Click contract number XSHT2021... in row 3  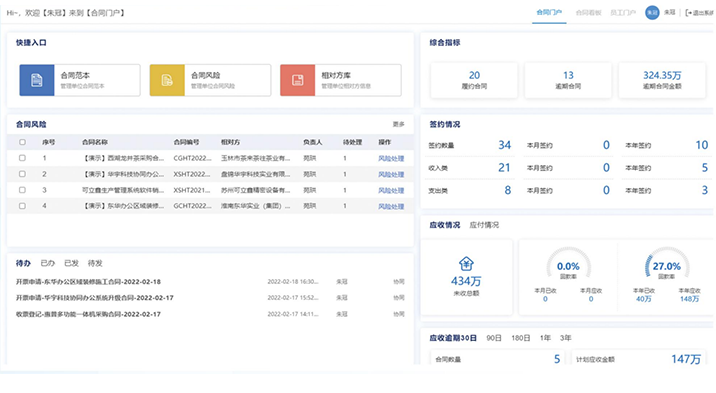tap(192, 190)
